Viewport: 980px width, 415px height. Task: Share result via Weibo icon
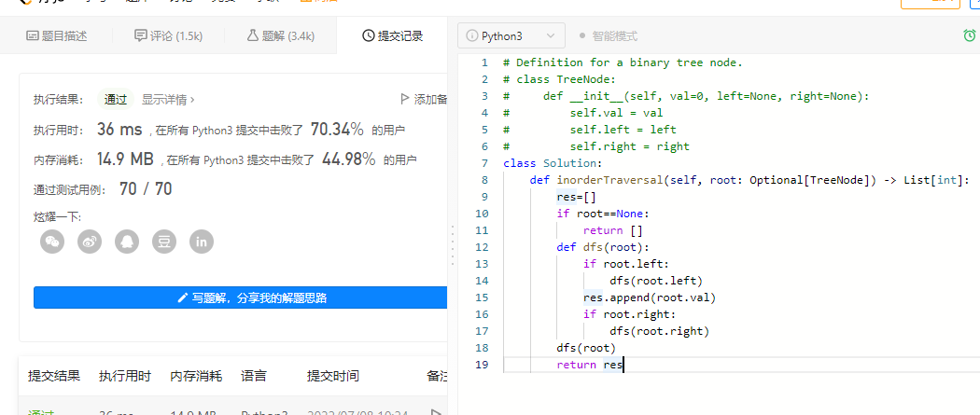tap(90, 242)
